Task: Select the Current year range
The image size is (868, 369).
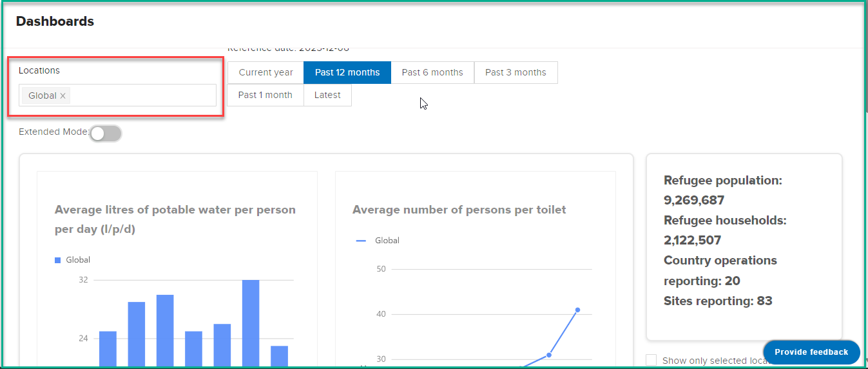Action: click(265, 73)
